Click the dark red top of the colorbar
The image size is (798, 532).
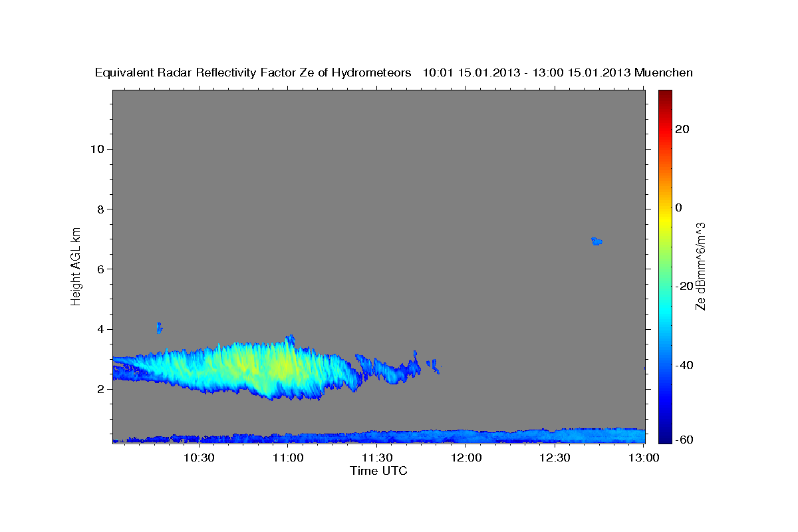pyautogui.click(x=665, y=94)
